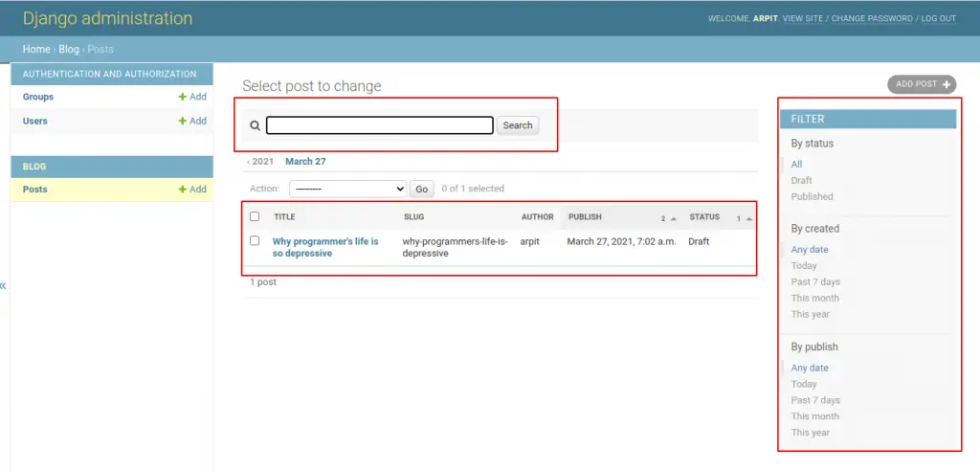Toggle Status column sort arrow

click(x=748, y=219)
